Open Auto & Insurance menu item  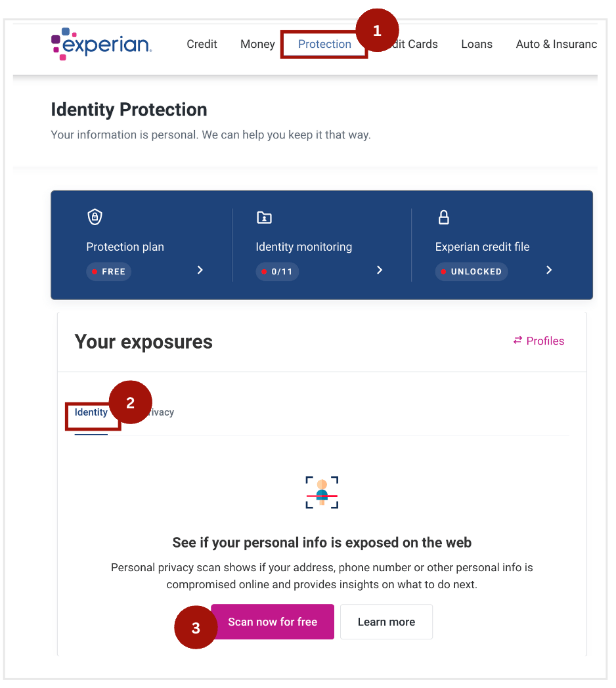556,44
